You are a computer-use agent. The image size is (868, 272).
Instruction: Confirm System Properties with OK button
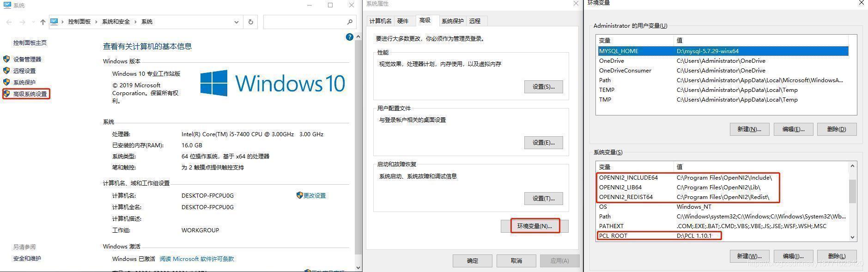pyautogui.click(x=472, y=260)
